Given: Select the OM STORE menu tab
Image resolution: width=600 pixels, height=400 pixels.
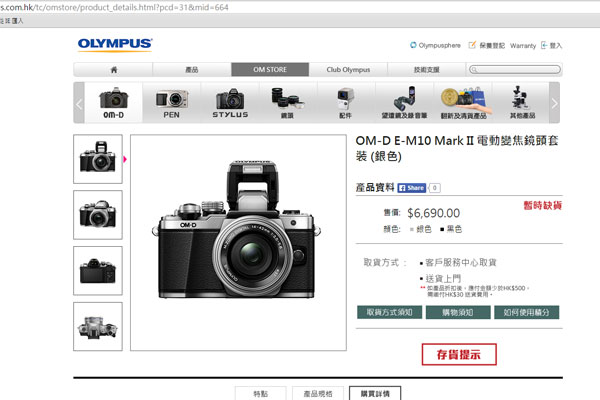Looking at the screenshot, I should coord(270,70).
